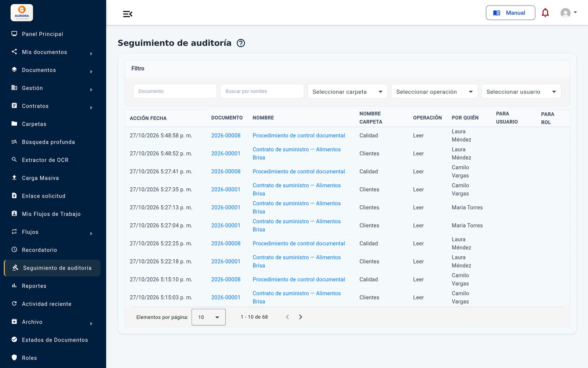
Task: Focus the Documento filter field
Action: tap(175, 91)
